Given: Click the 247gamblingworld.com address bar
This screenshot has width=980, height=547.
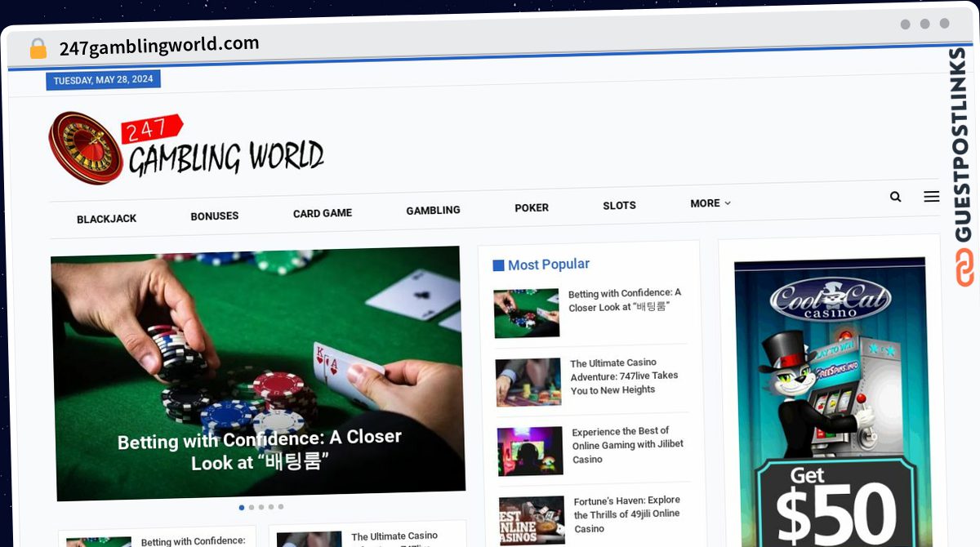Looking at the screenshot, I should click(159, 47).
